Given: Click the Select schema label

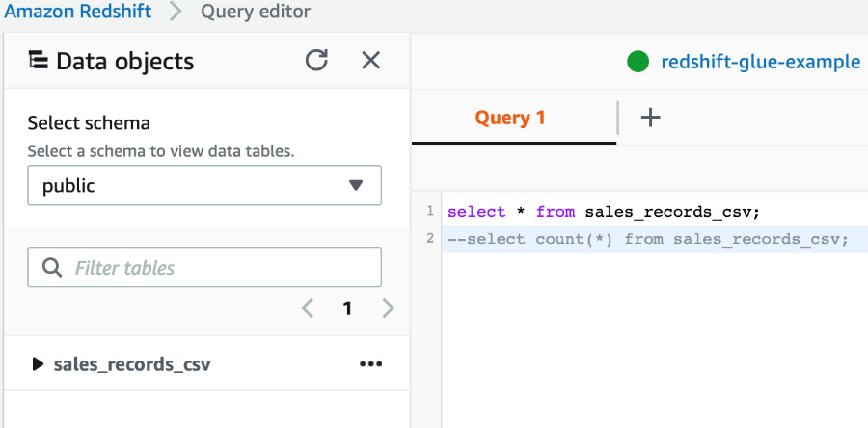Looking at the screenshot, I should coord(89,122).
